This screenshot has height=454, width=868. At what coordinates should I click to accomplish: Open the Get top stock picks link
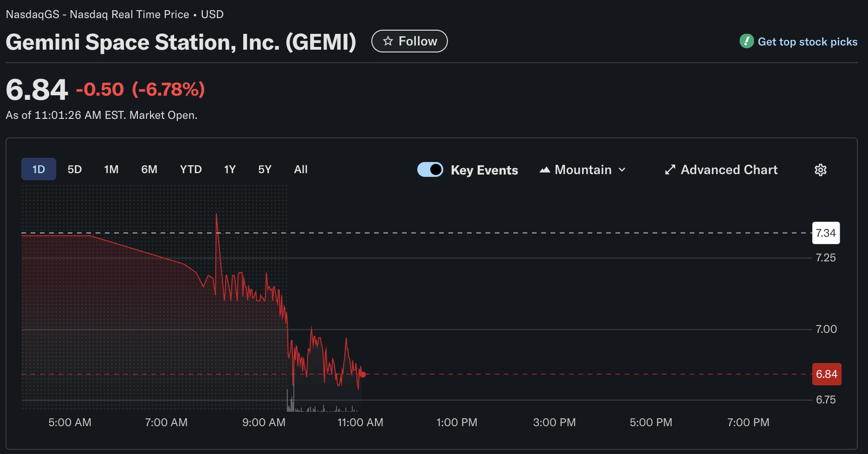pyautogui.click(x=807, y=42)
